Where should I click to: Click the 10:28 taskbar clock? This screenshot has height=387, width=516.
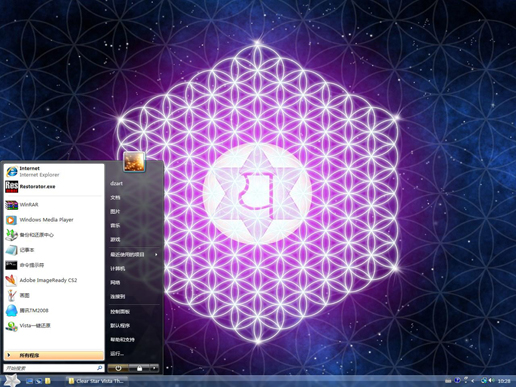point(504,381)
